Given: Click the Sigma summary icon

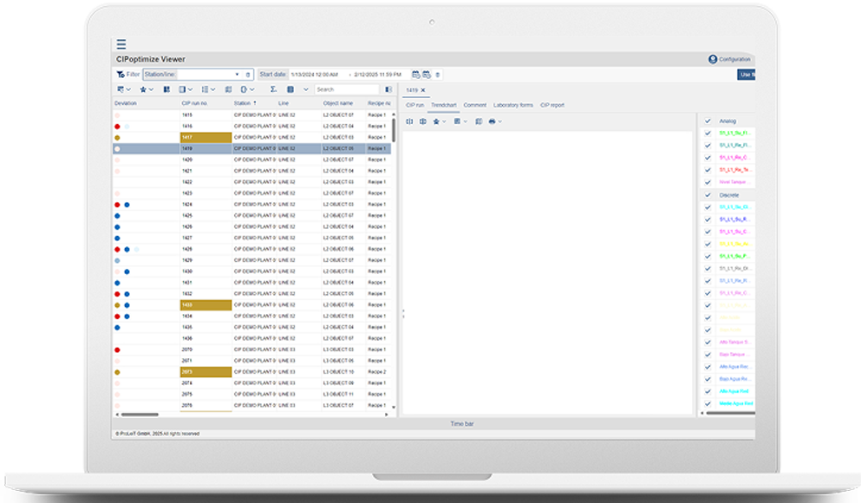Looking at the screenshot, I should point(273,89).
